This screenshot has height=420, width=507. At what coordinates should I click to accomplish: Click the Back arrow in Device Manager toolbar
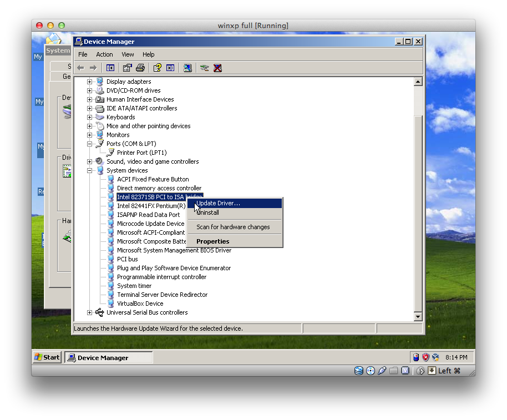pos(80,68)
